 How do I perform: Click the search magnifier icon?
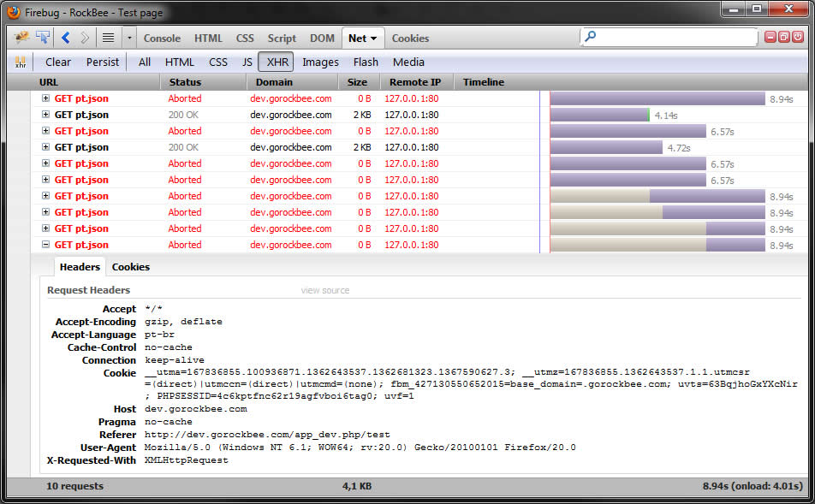pyautogui.click(x=591, y=37)
